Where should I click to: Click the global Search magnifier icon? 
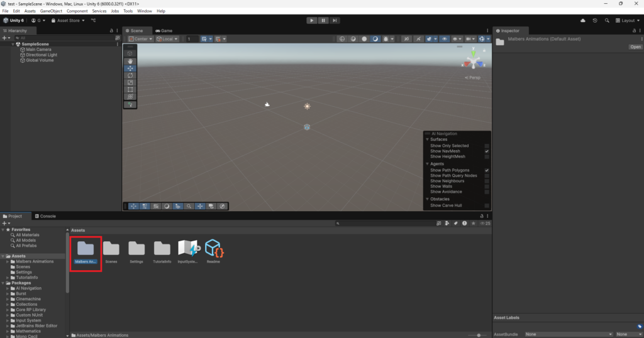click(607, 21)
